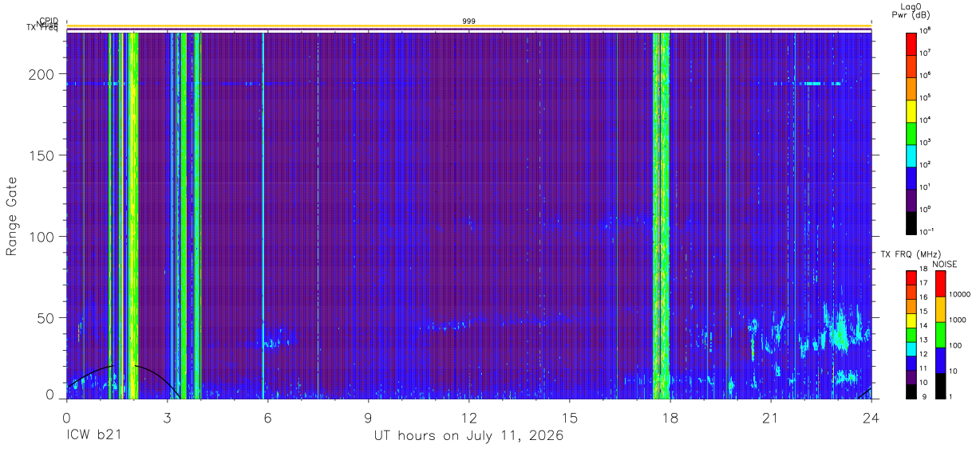980x452 pixels.
Task: Click the '999' CPID value at top
Action: coord(469,21)
